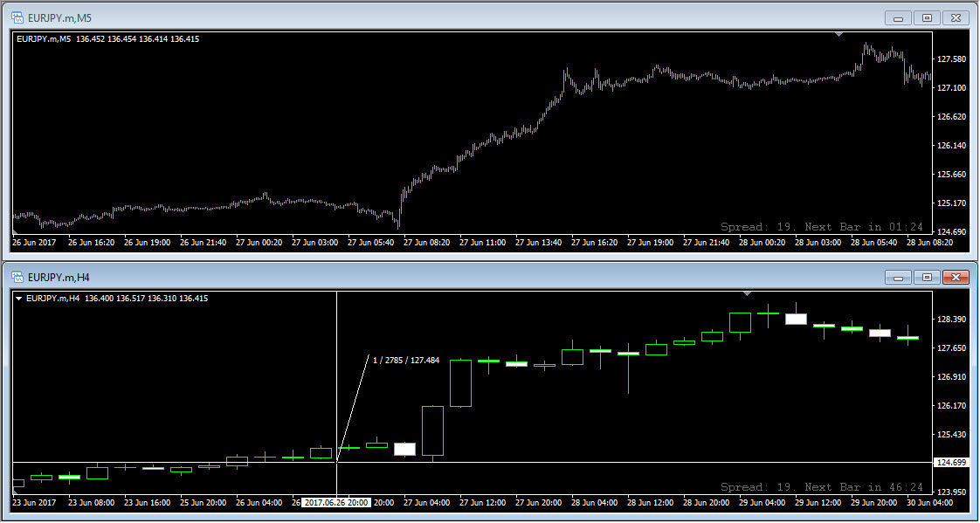Click the M5 chart scroll marker at bottom-left
The image size is (980, 523).
(15, 232)
